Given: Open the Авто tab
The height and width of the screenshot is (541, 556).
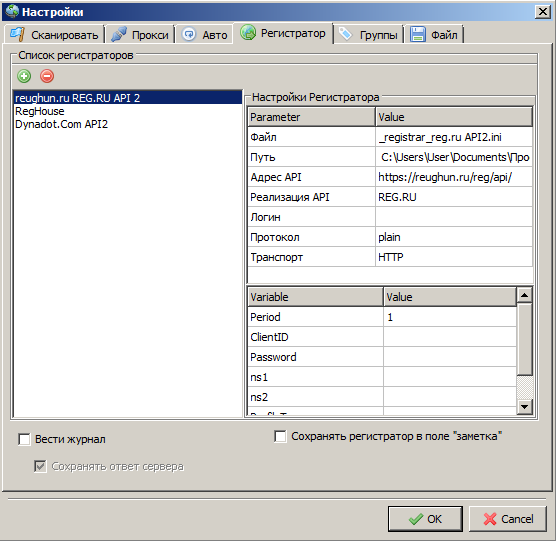Looking at the screenshot, I should [205, 35].
